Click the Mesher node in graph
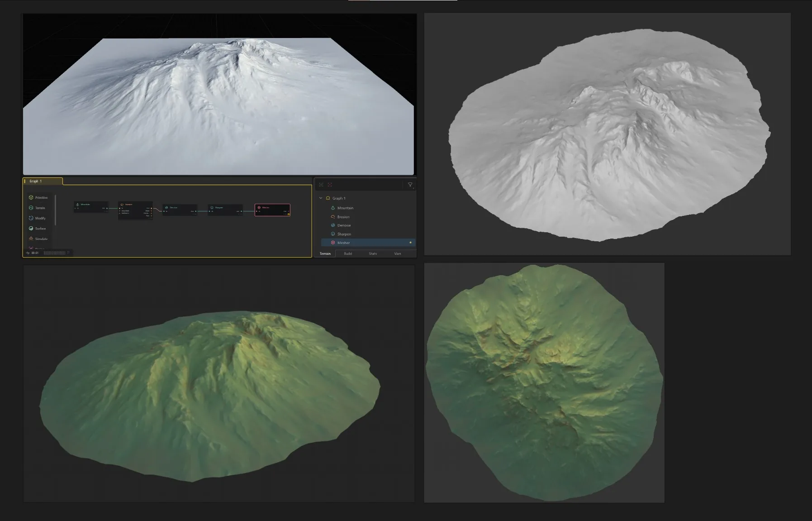The image size is (812, 521). (x=272, y=210)
